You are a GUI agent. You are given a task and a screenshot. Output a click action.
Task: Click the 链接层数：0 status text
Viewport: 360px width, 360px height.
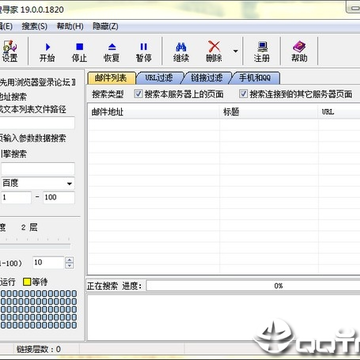click(x=39, y=349)
